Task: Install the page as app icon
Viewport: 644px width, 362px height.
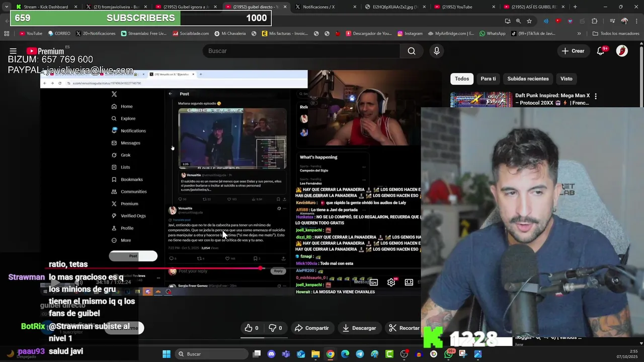Action: (507, 21)
